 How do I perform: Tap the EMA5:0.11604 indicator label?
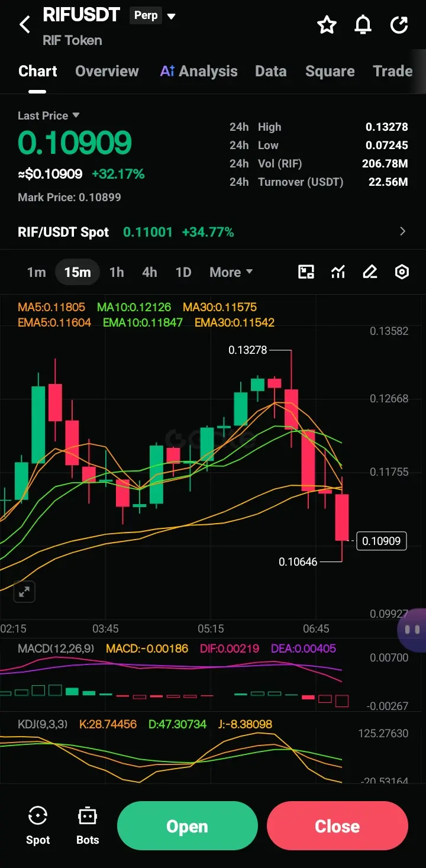click(54, 323)
